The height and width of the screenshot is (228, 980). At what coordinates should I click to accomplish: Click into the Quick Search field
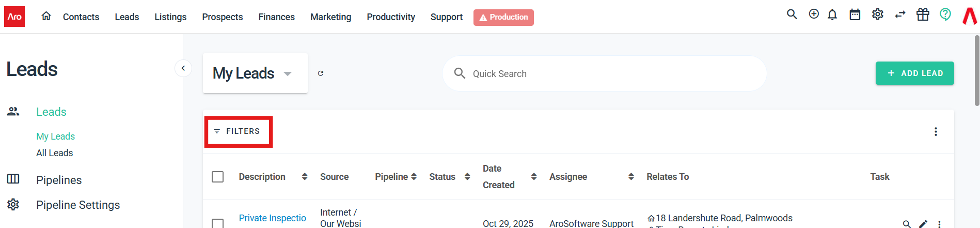coord(609,74)
